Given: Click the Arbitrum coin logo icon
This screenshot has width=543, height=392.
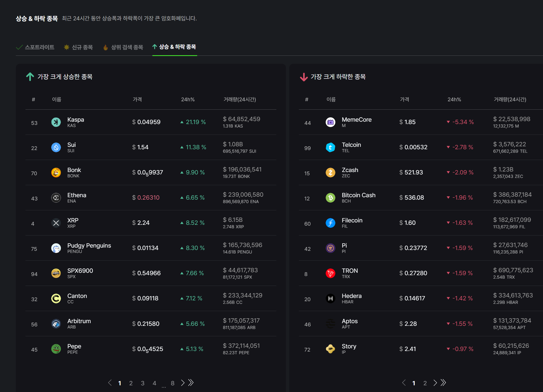Looking at the screenshot, I should 56,324.
